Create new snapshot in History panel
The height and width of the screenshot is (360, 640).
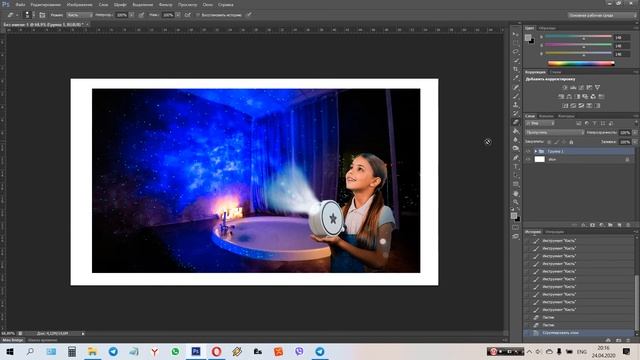tap(618, 340)
